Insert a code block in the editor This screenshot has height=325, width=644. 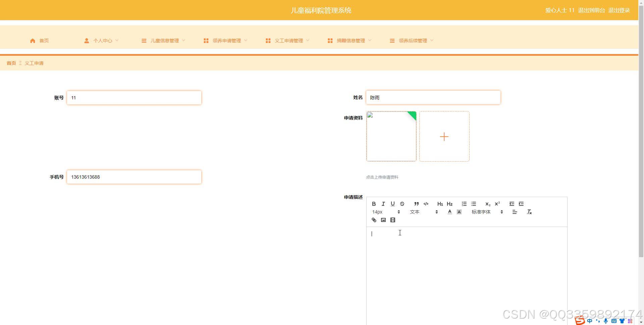[426, 204]
